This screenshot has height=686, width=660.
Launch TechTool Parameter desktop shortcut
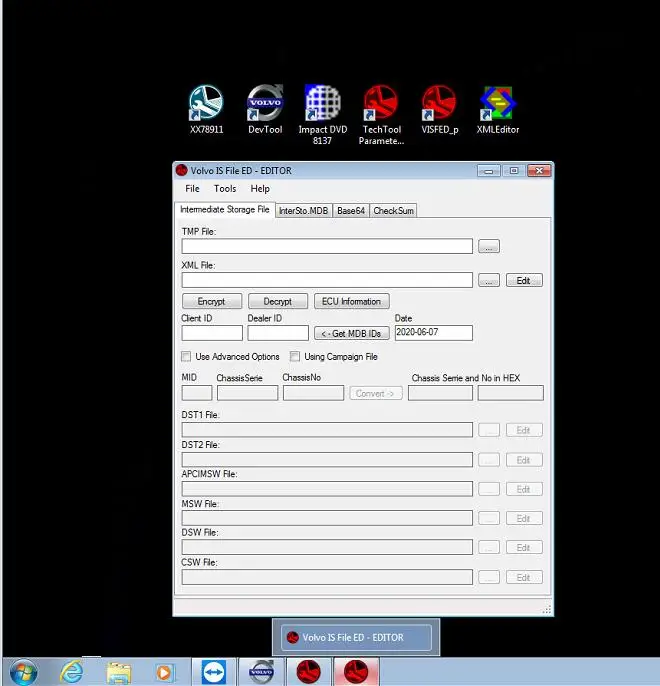point(381,116)
